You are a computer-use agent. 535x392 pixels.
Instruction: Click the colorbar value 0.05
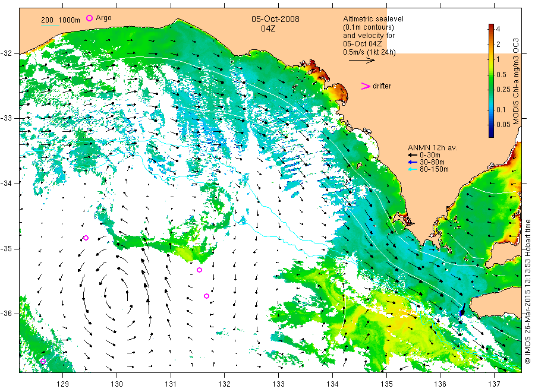(x=503, y=124)
